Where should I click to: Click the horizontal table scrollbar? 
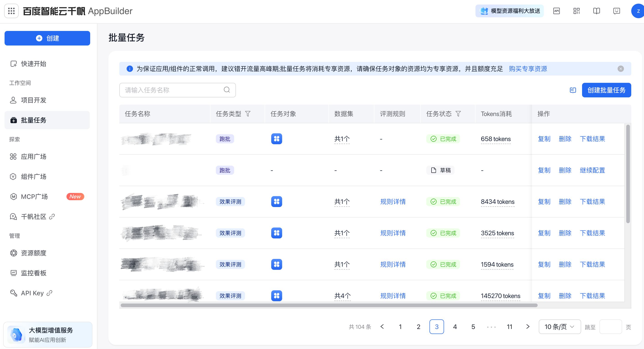329,305
